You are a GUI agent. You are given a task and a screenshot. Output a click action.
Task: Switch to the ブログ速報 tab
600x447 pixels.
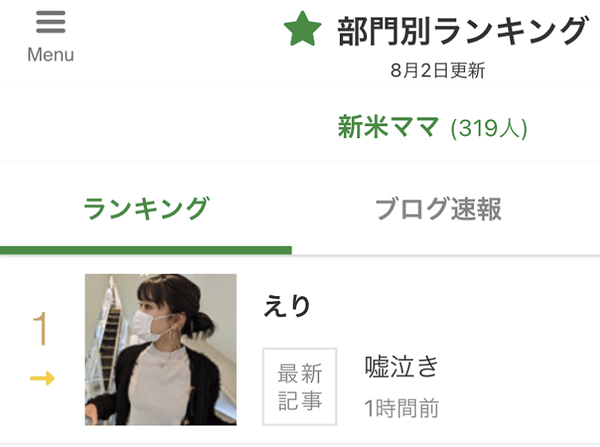coord(438,209)
